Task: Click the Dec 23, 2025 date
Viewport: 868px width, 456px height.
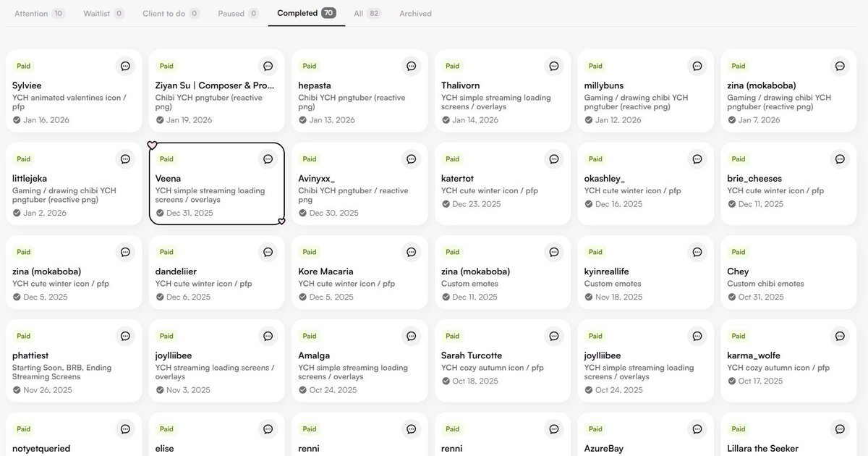Action: pos(477,204)
